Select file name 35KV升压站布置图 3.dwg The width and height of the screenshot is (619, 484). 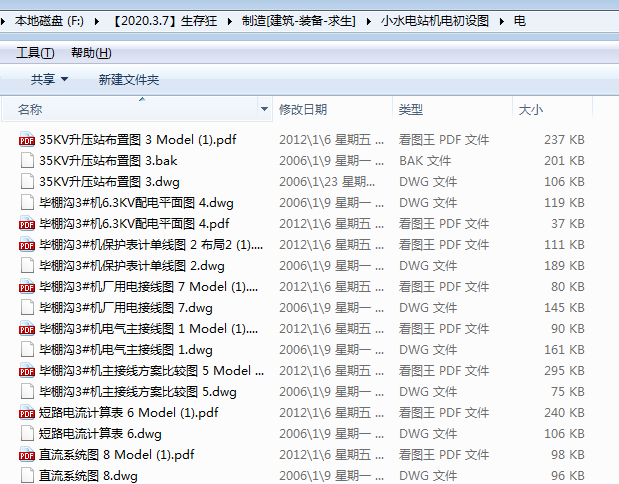109,182
